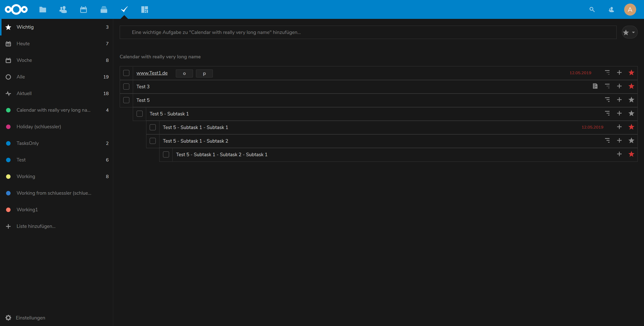Complete Test 5 - Subtask 1 - Subtask 1
Screen dimensions: 644x326
coord(153,127)
